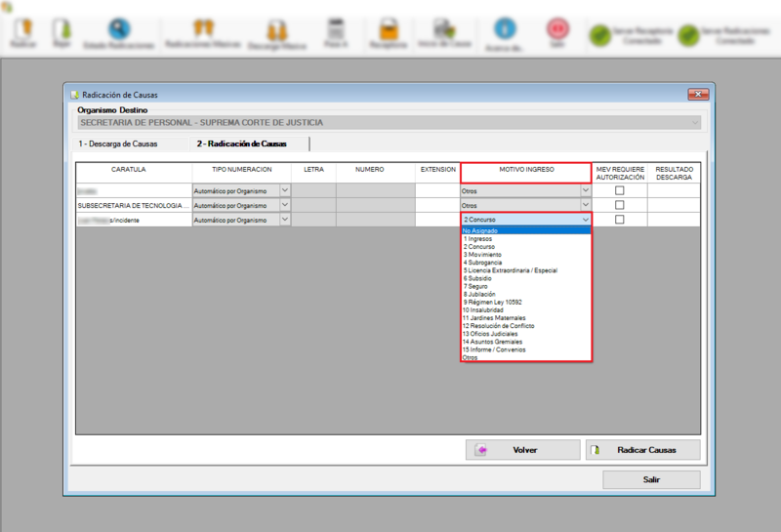781x532 pixels.
Task: Collapse the 2 Concurso Motivo Ingreso combo
Action: 585,220
